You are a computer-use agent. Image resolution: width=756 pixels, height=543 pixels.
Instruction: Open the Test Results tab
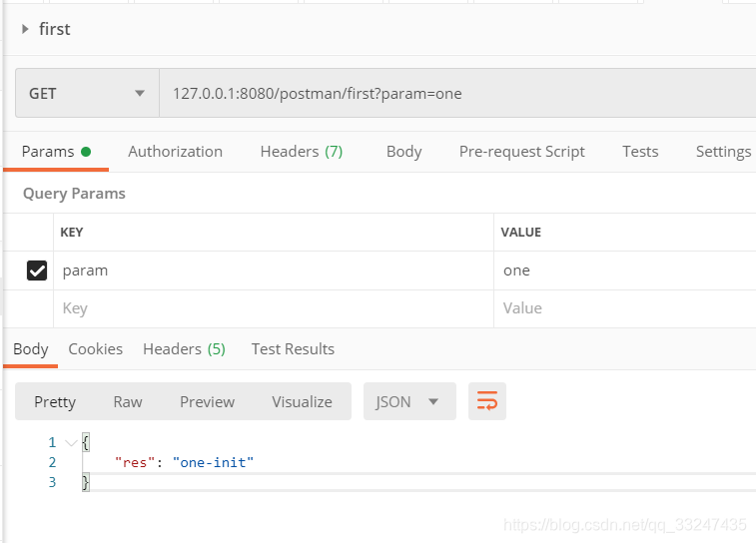293,348
